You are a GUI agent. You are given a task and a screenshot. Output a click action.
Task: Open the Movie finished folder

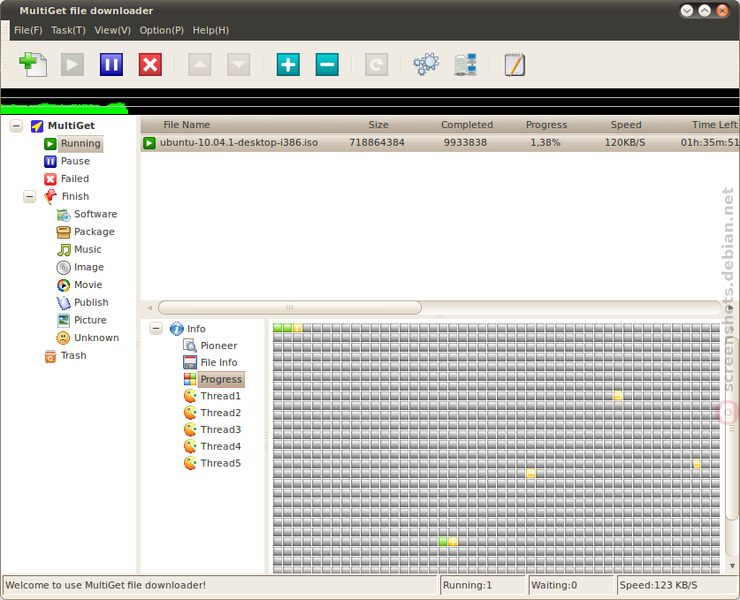(x=88, y=285)
